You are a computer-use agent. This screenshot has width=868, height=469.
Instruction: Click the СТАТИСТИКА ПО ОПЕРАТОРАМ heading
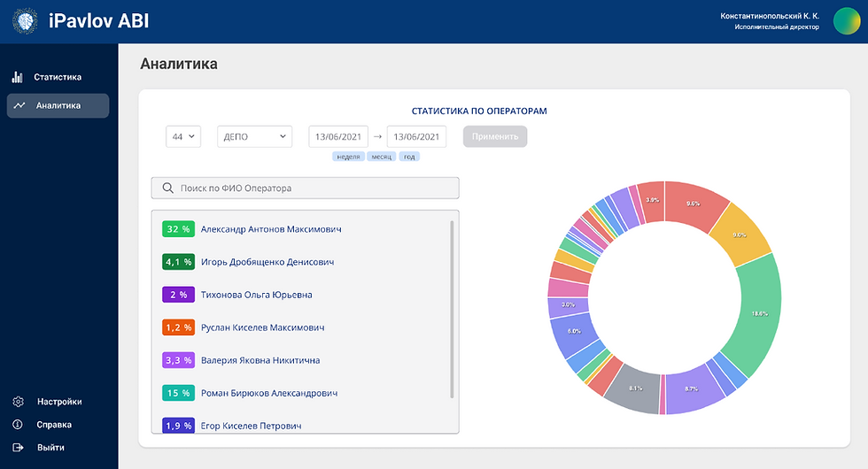click(479, 111)
